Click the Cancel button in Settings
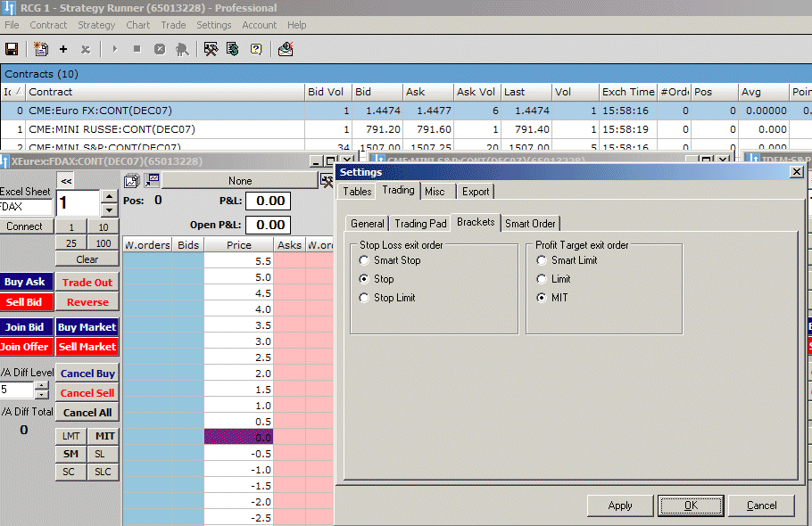This screenshot has width=812, height=526. point(761,505)
